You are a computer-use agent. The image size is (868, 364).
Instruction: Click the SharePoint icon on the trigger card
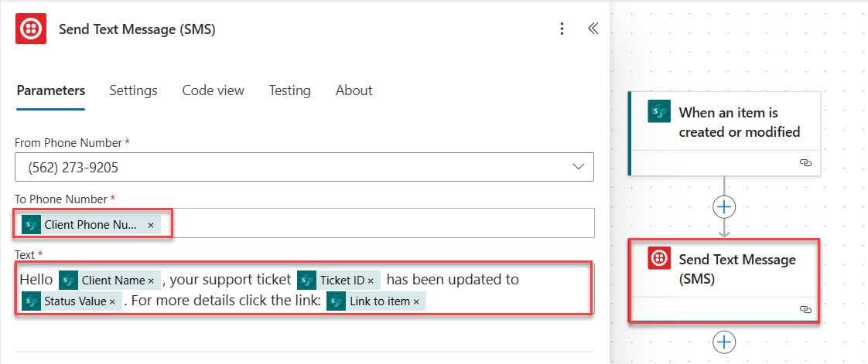click(x=659, y=111)
